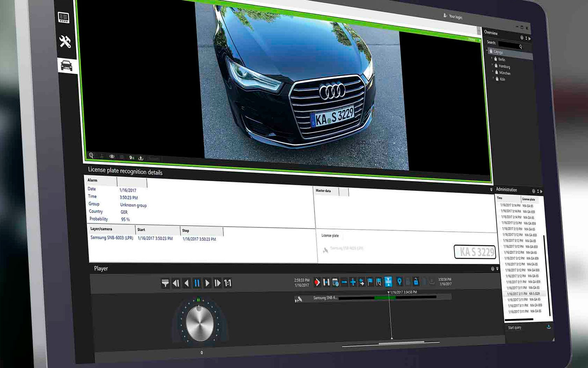The height and width of the screenshot is (368, 588).
Task: Click the range selection icon in timeline toolbar
Action: click(326, 282)
